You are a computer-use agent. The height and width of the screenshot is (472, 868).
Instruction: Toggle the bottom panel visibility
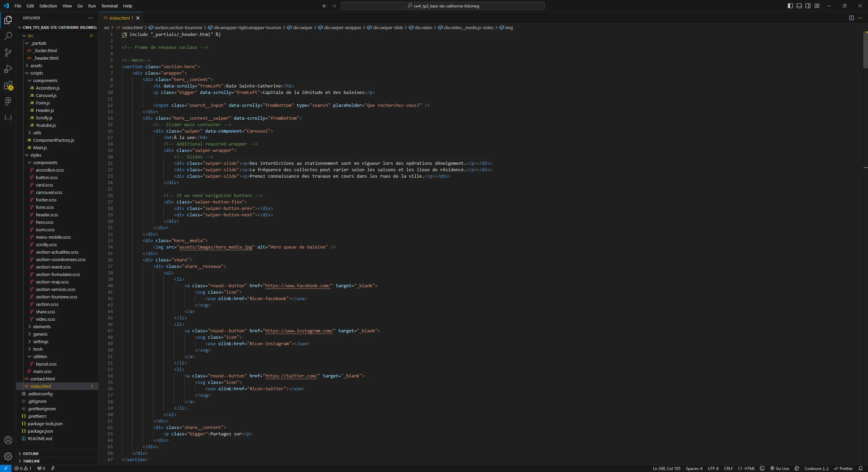[799, 6]
